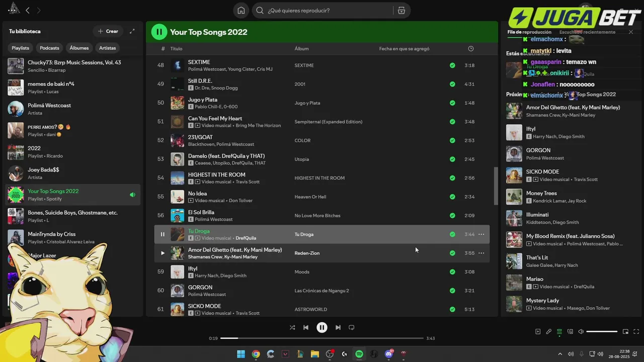Filter library by Álbumes
Viewport: 644px width, 362px height.
[x=79, y=48]
